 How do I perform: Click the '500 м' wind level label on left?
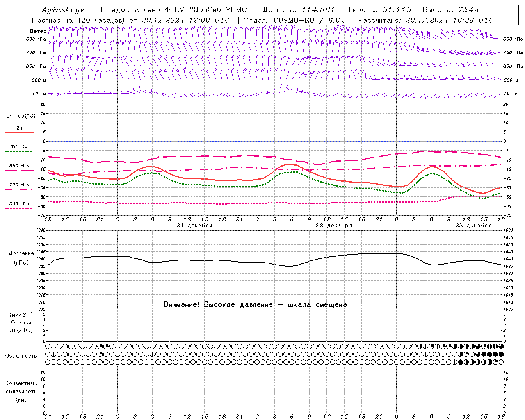click(39, 80)
